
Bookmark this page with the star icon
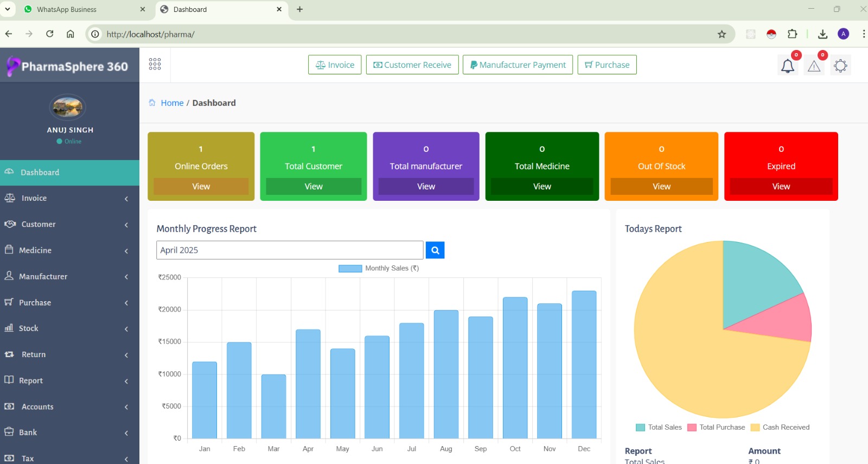[722, 34]
